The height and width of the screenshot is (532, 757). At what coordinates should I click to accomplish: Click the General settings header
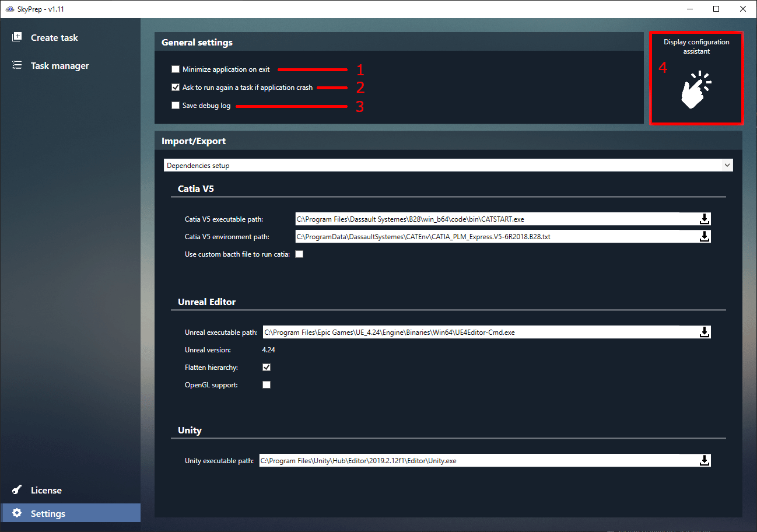click(197, 42)
